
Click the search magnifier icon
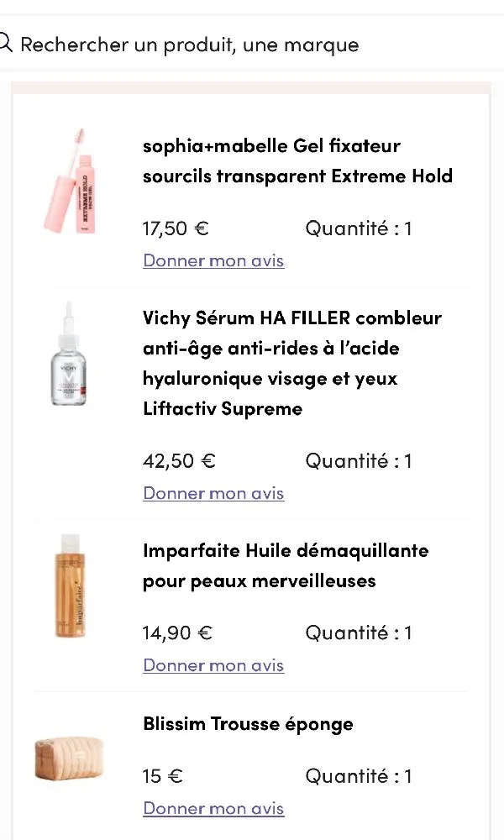(7, 40)
